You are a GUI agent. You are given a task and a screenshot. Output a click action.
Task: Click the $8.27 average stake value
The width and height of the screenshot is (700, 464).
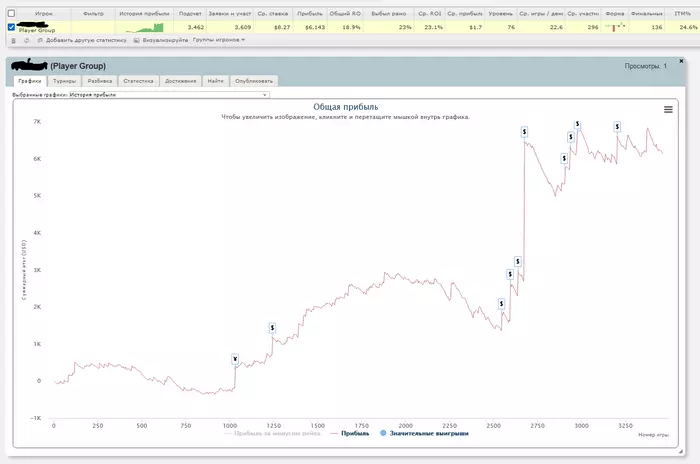[x=282, y=27]
